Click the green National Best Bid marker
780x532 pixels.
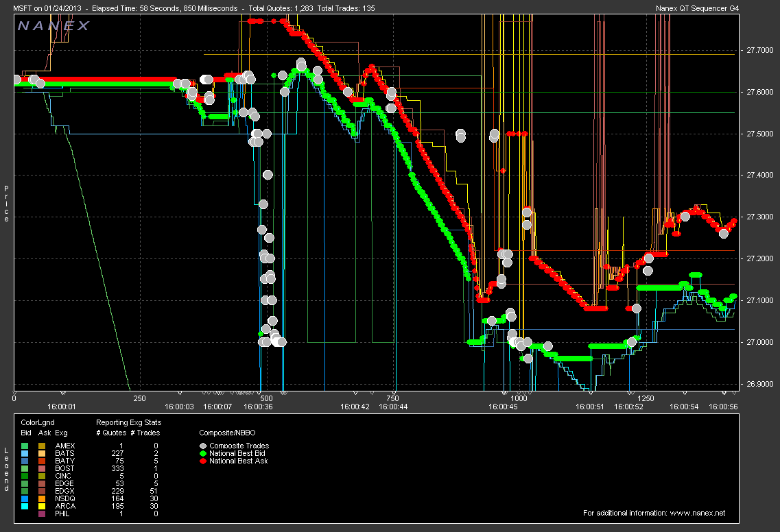203,453
